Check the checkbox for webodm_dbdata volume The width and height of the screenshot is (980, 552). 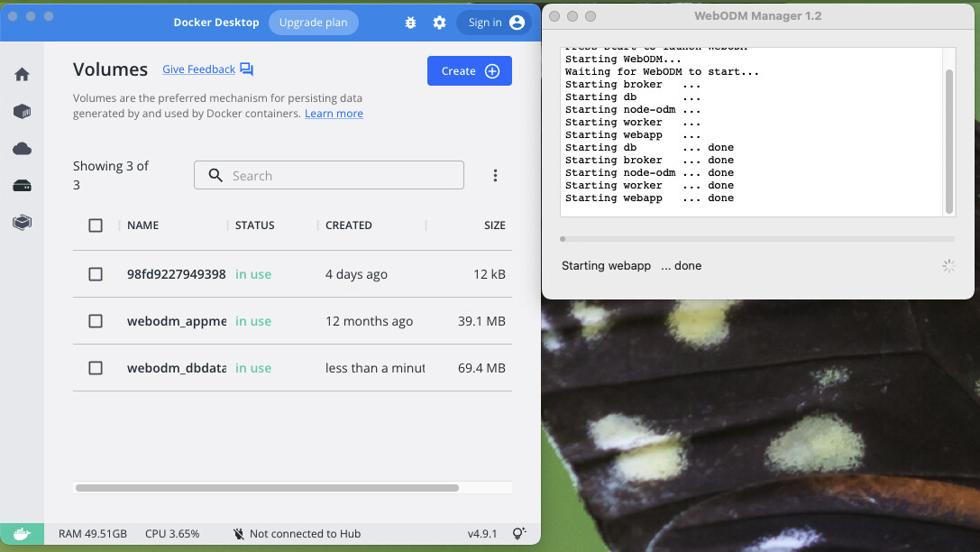click(96, 368)
